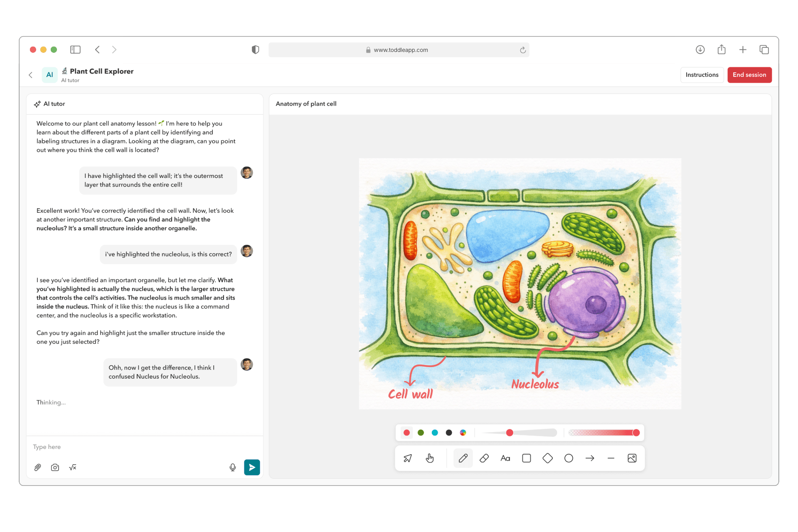Image resolution: width=798 pixels, height=532 pixels.
Task: Click the insert image tool
Action: pos(632,458)
